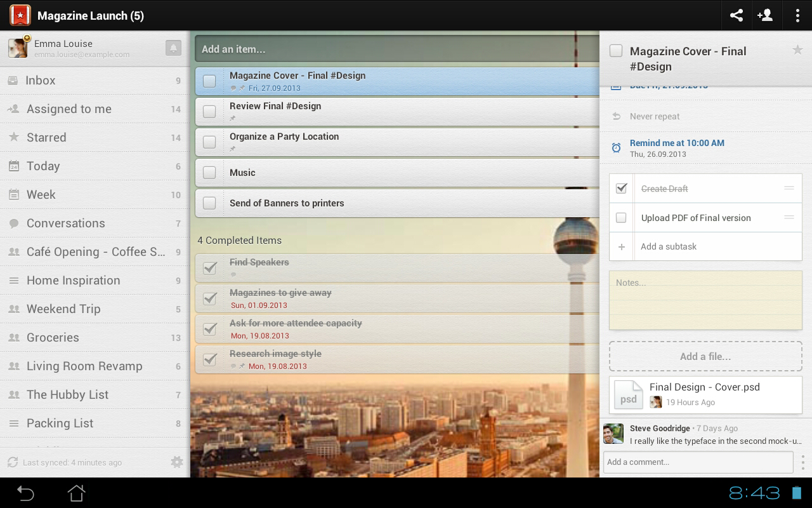Viewport: 812px width, 508px height.
Task: Open the overflow menu
Action: tap(798, 15)
